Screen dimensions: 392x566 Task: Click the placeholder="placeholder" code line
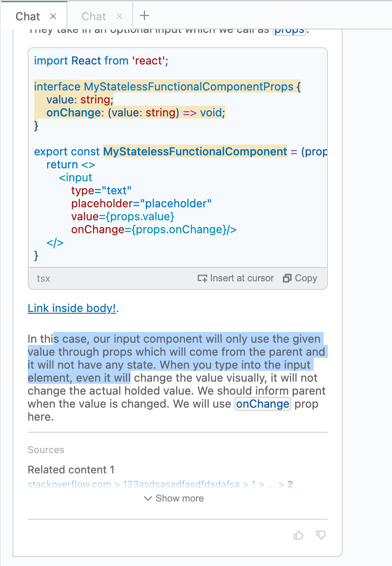click(x=141, y=203)
